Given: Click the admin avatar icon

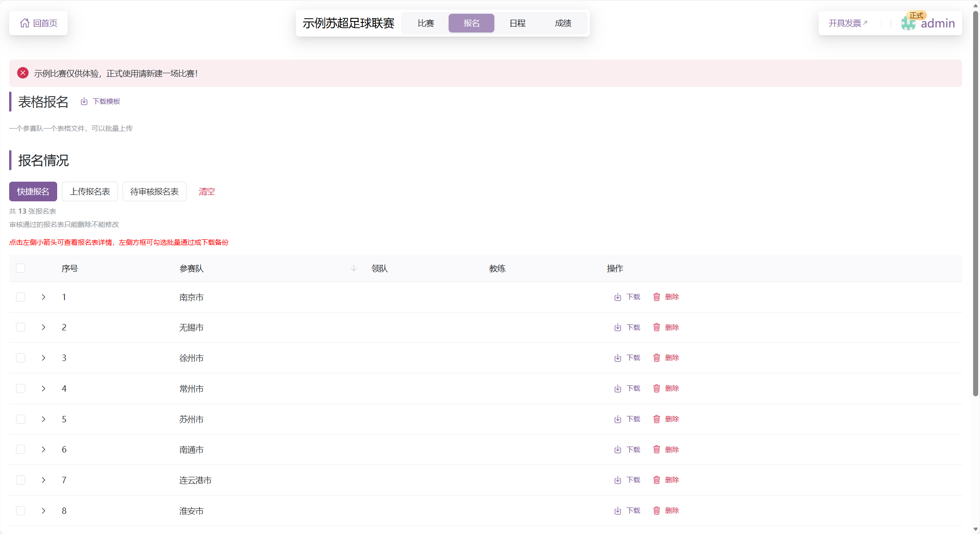Looking at the screenshot, I should (x=908, y=23).
